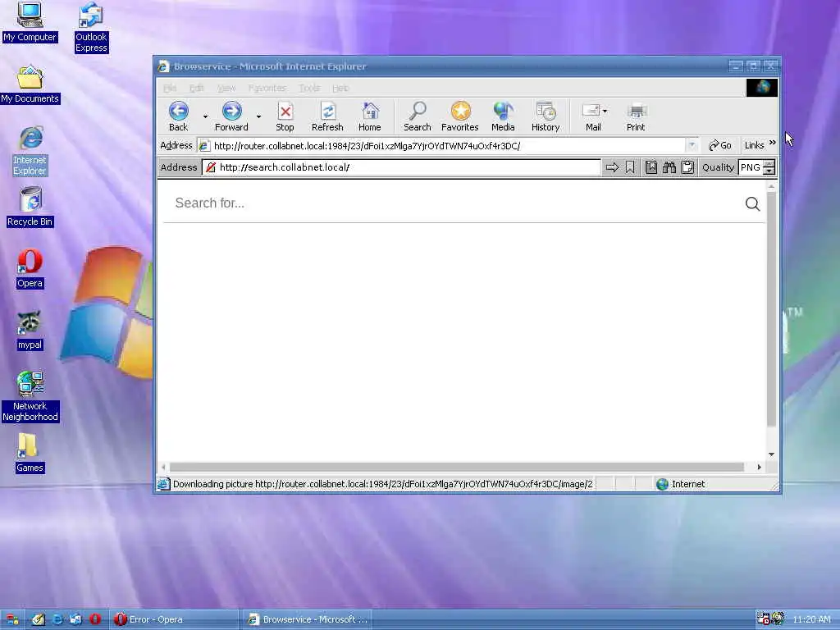Go to the Home page
The width and height of the screenshot is (840, 630).
[x=370, y=116]
